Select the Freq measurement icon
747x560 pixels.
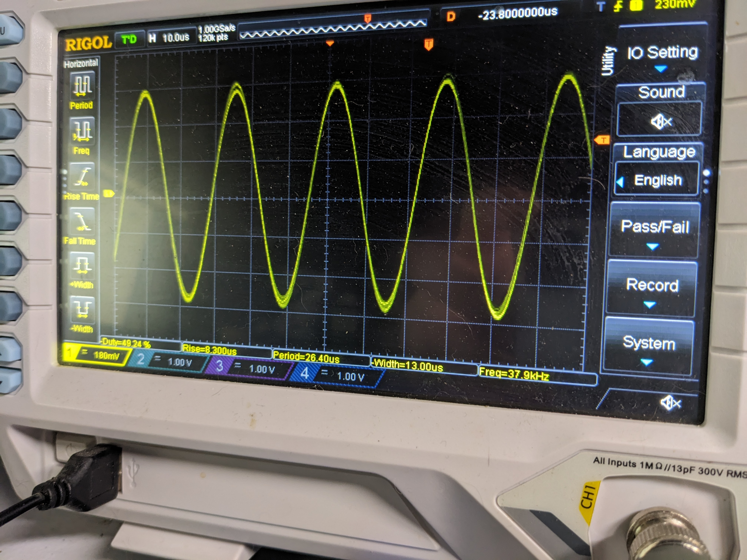(x=82, y=131)
